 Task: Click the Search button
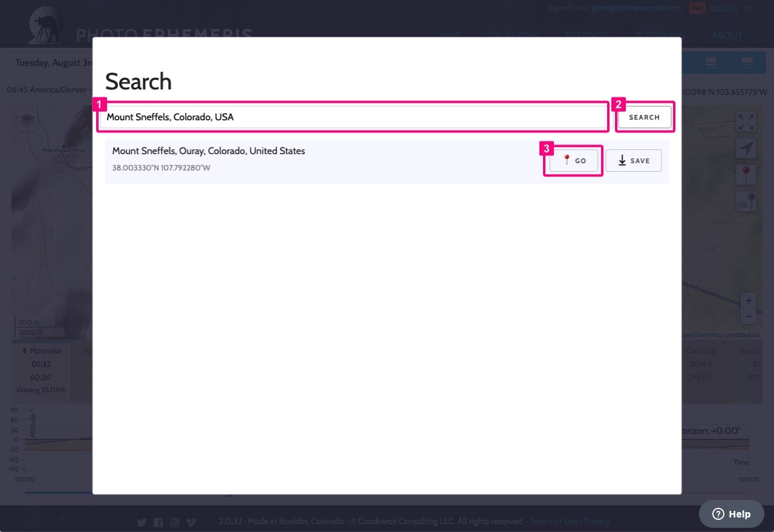(x=644, y=117)
